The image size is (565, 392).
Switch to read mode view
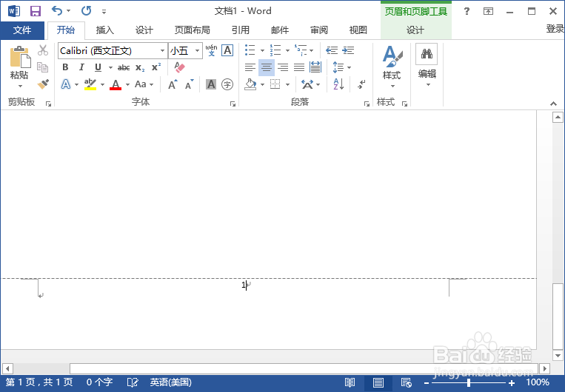pyautogui.click(x=350, y=382)
